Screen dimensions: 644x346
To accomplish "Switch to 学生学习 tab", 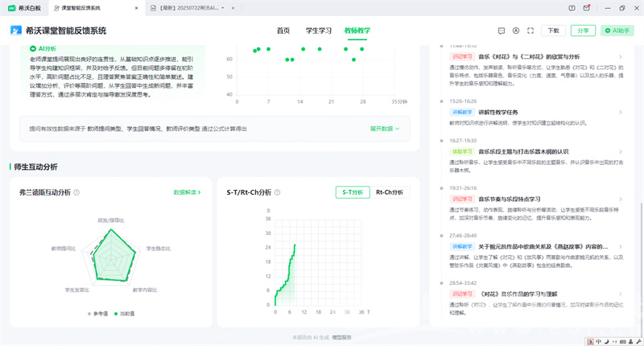I will pyautogui.click(x=318, y=31).
